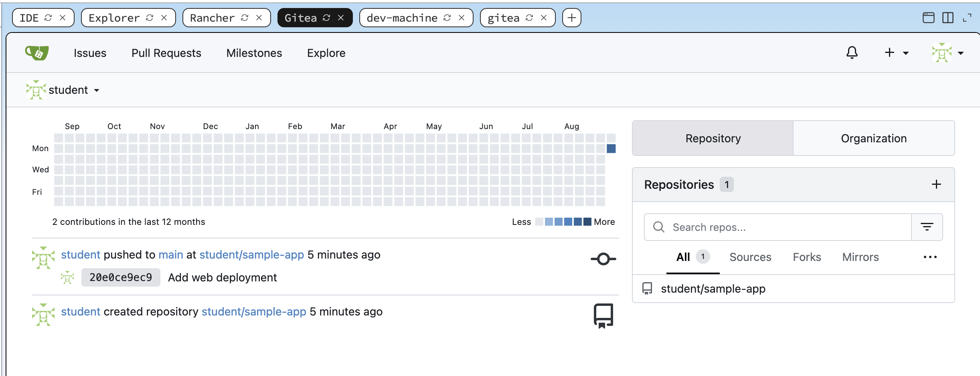The image size is (980, 376).
Task: Switch to single window layout icon
Action: click(929, 18)
